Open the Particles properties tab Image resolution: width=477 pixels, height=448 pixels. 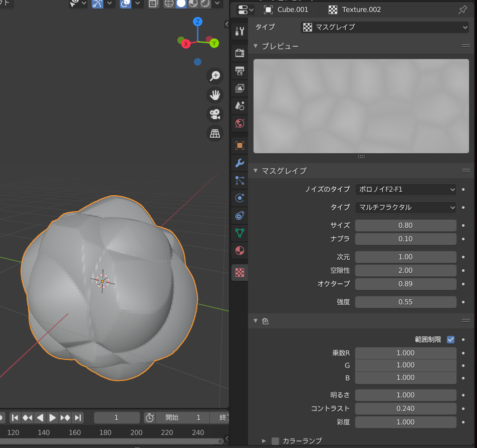(x=240, y=181)
